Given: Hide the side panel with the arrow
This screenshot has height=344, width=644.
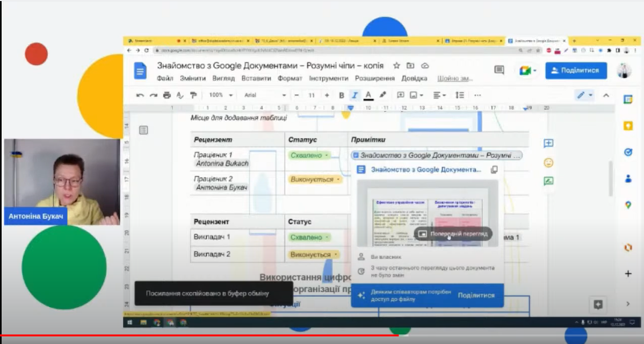Looking at the screenshot, I should click(x=628, y=304).
